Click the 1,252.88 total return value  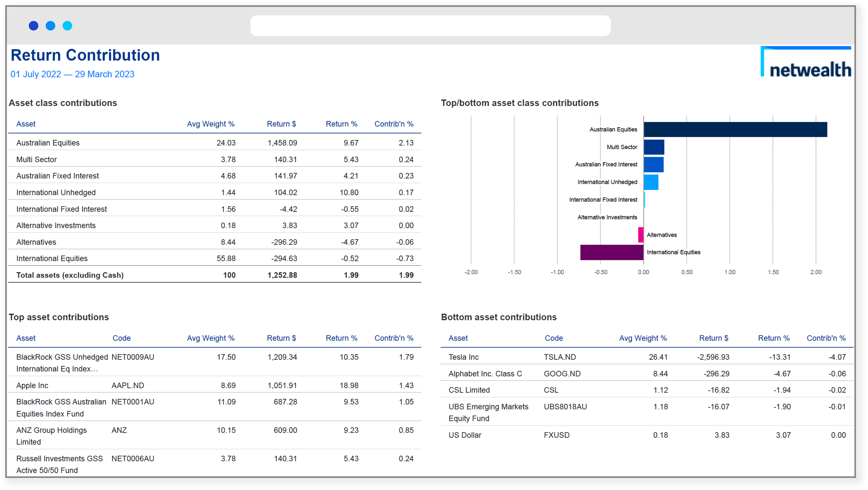[282, 275]
